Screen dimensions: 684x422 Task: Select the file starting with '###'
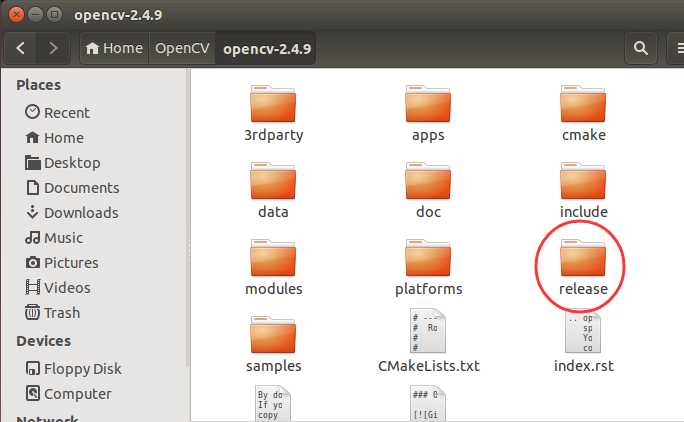point(428,404)
